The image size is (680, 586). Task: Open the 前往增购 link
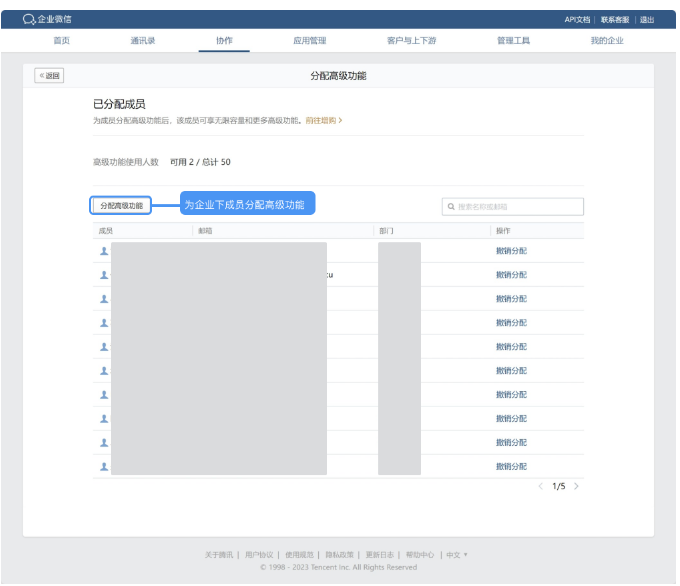(323, 120)
